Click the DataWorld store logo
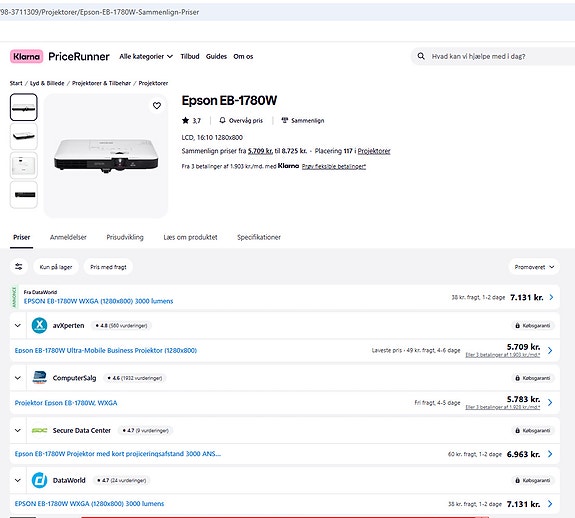 (39, 480)
